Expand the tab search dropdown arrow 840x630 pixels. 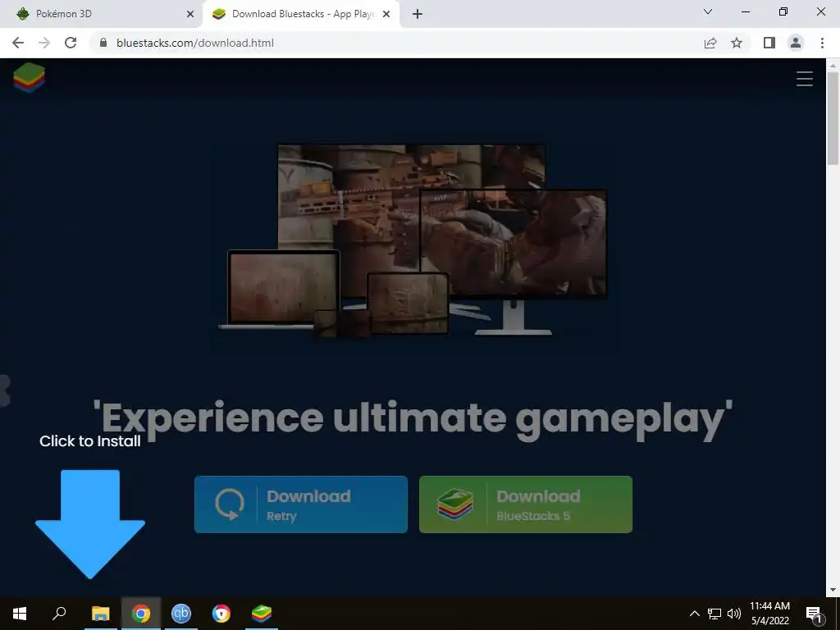[x=708, y=11]
